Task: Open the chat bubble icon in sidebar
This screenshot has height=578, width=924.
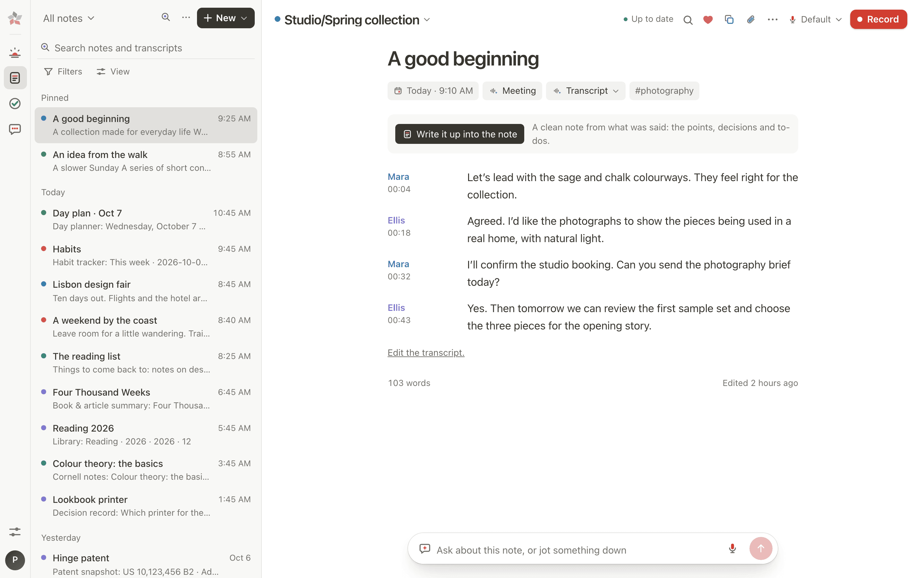Action: 15,129
